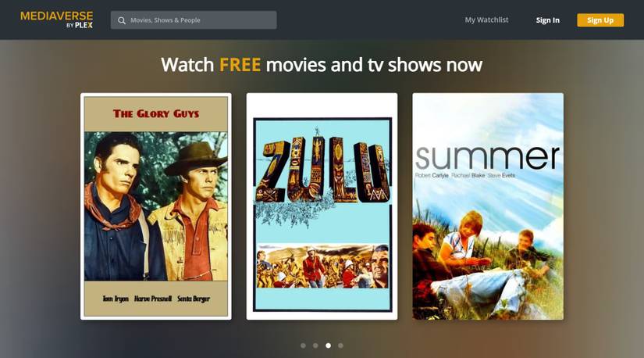Screen dimensions: 644x358
Task: Click the magnifying glass search icon
Action: (x=122, y=20)
